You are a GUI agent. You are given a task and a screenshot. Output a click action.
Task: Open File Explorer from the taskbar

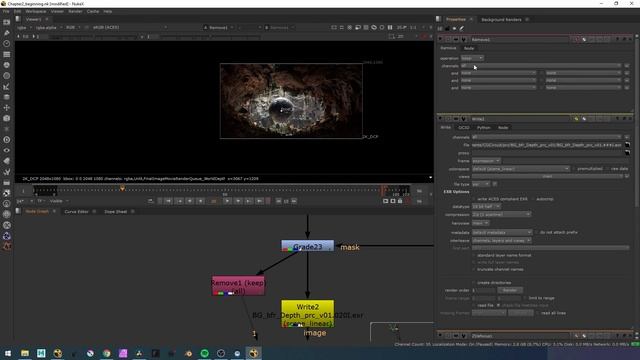point(25,353)
